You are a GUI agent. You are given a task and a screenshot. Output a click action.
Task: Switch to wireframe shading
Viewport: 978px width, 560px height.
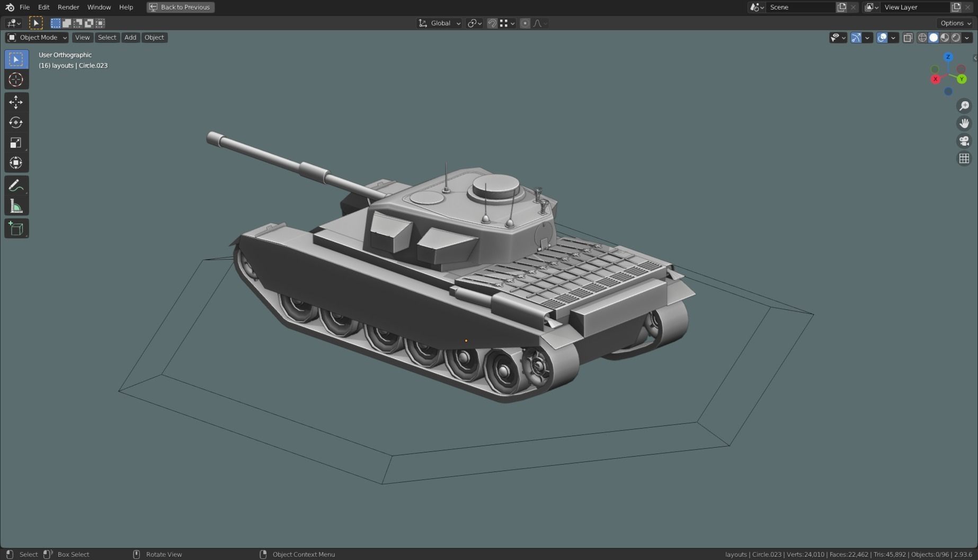tap(922, 38)
